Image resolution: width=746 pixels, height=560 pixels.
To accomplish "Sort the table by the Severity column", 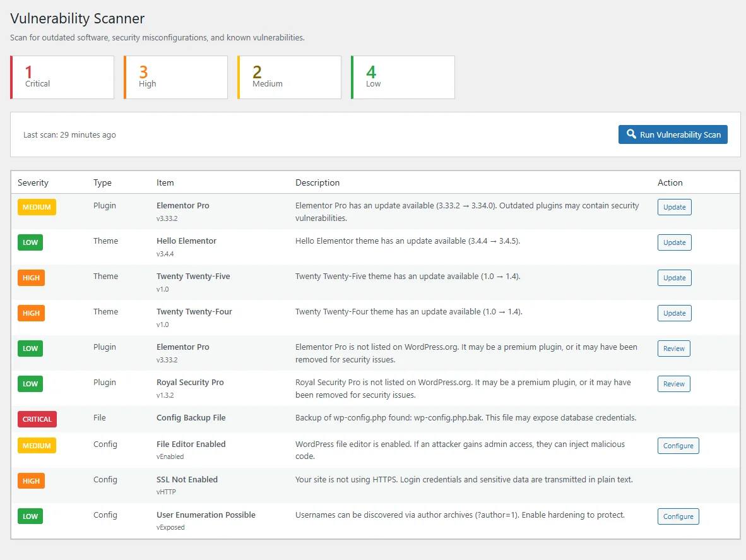I will point(33,182).
